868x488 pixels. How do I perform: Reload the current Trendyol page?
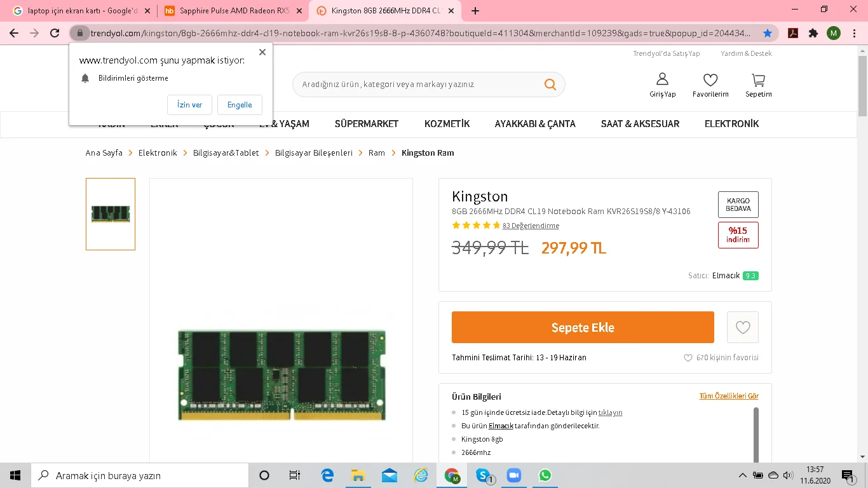(55, 33)
